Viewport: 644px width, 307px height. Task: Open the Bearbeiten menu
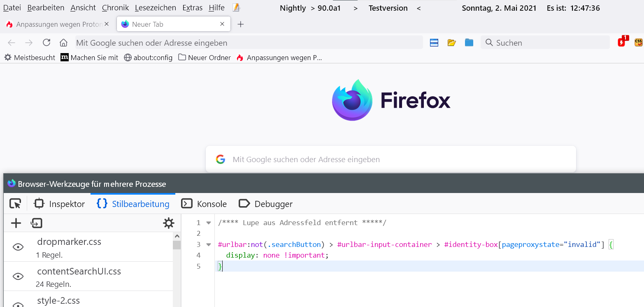(x=46, y=8)
